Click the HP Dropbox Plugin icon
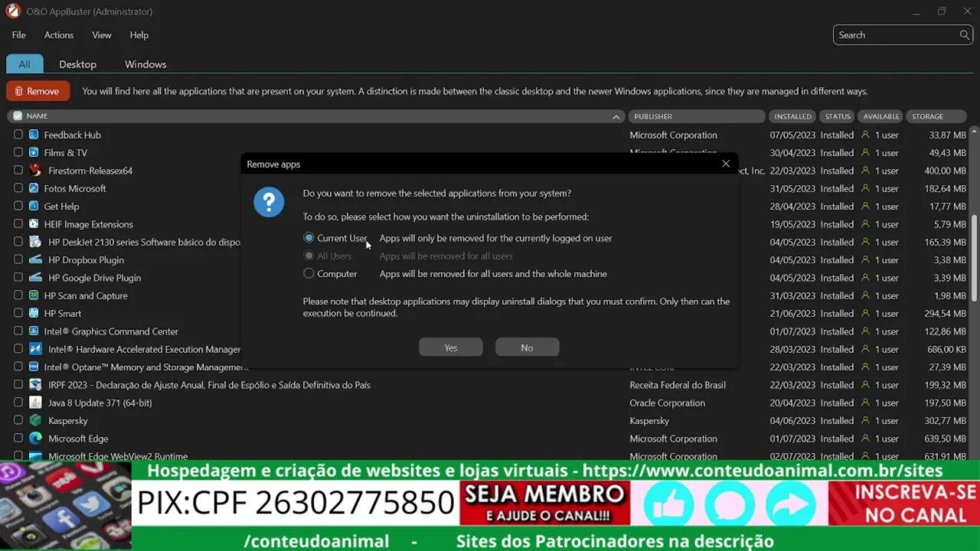980x551 pixels. (35, 259)
